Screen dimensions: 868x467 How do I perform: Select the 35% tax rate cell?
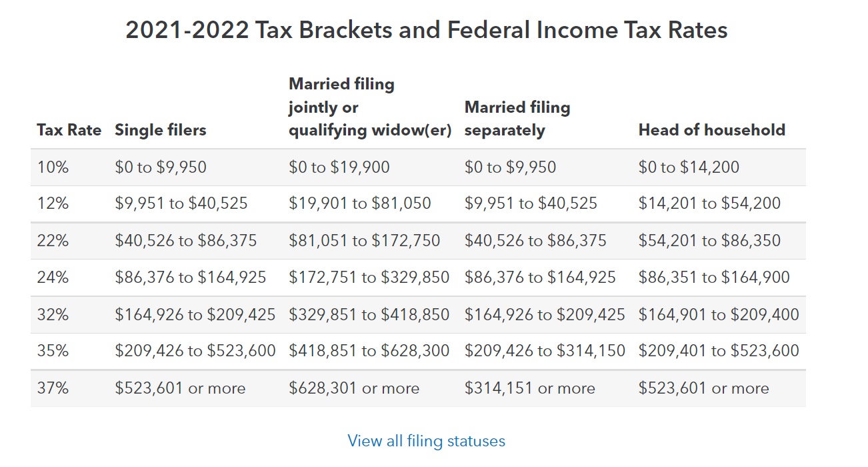(53, 351)
